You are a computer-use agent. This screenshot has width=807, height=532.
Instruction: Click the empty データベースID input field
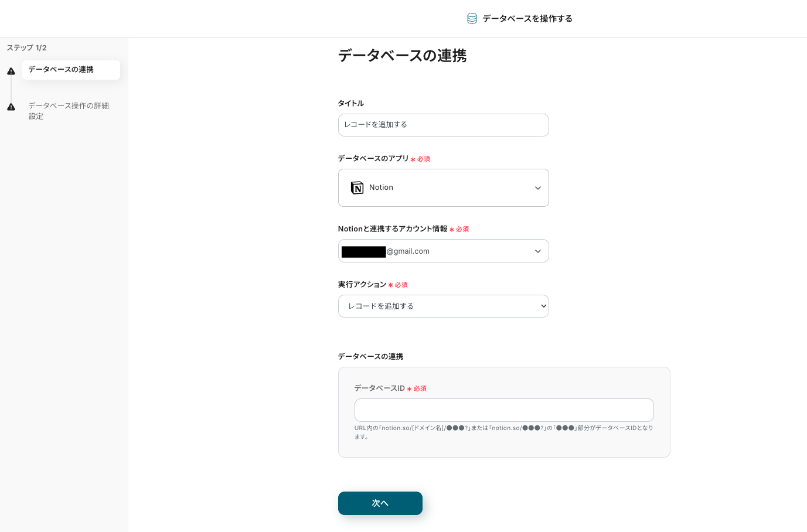pyautogui.click(x=504, y=410)
